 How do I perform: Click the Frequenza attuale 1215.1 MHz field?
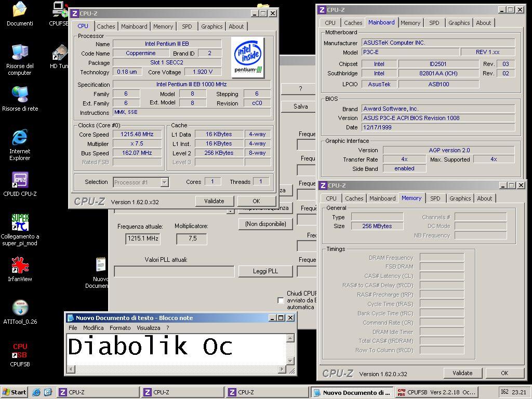(x=143, y=239)
